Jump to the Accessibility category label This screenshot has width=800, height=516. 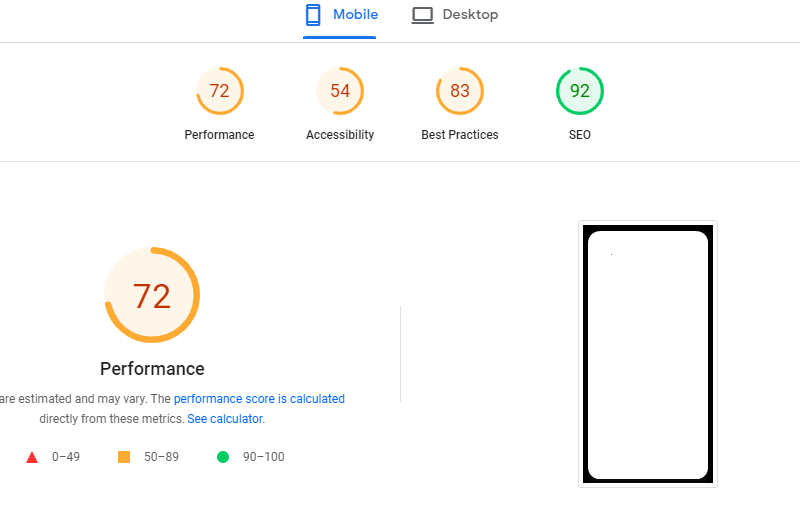[340, 135]
